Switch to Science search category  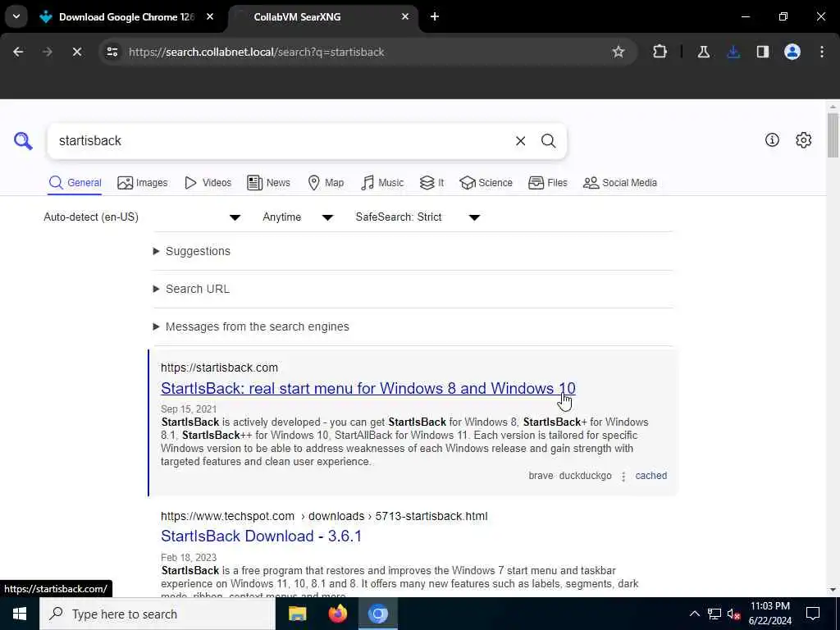pos(486,183)
